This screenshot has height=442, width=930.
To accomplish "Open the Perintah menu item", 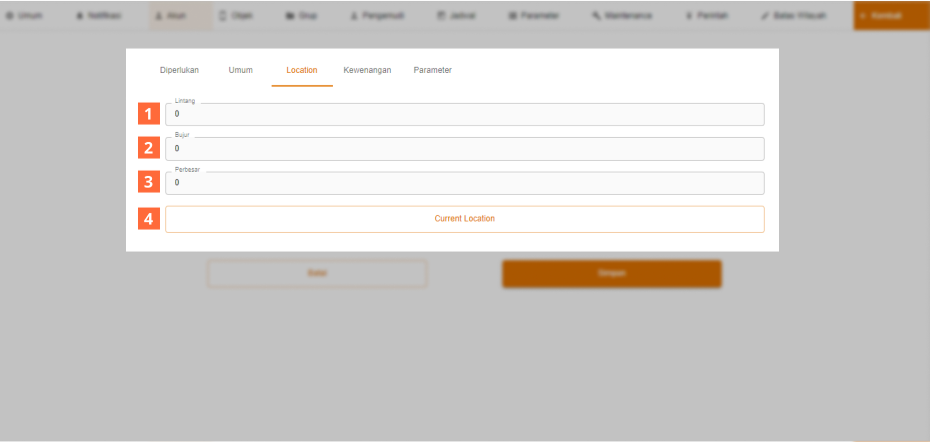I will point(706,16).
